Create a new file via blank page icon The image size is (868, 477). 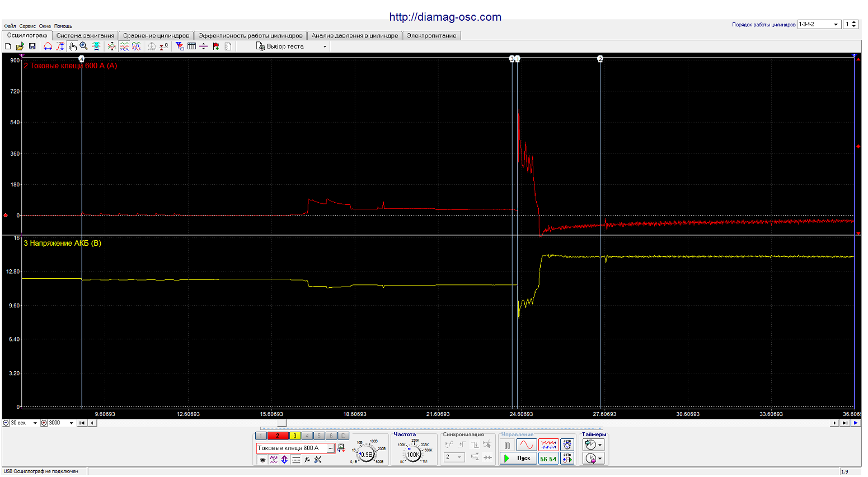pos(8,46)
